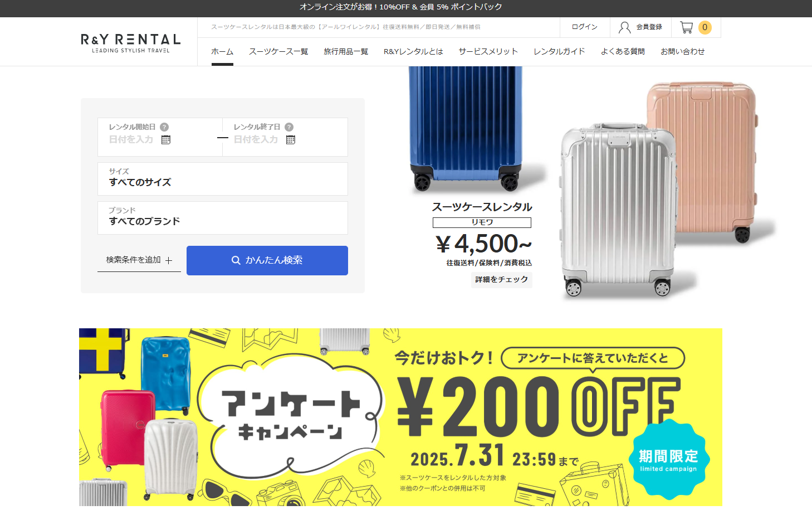Click help question mark beside レンタル開始日
This screenshot has height=510, width=812.
point(164,127)
